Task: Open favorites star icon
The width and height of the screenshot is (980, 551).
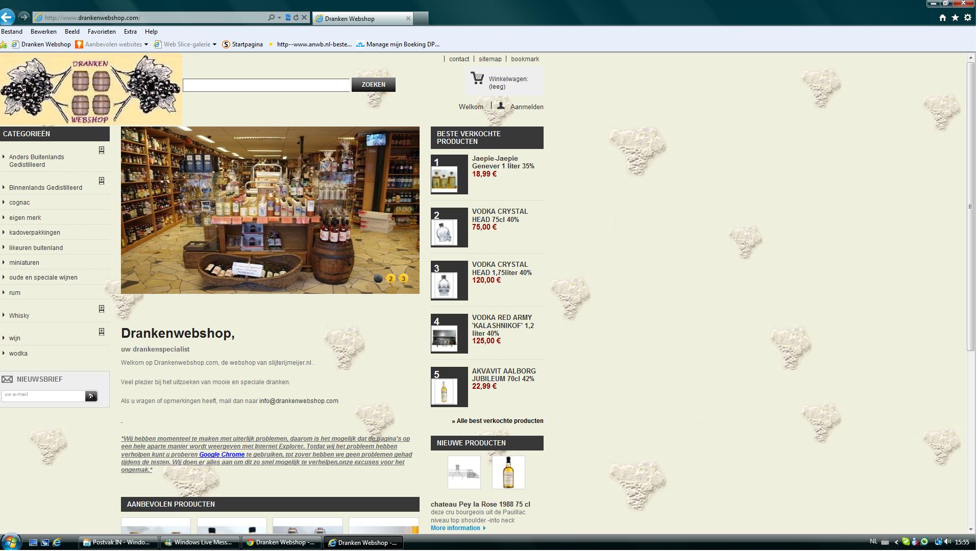Action: (x=955, y=18)
